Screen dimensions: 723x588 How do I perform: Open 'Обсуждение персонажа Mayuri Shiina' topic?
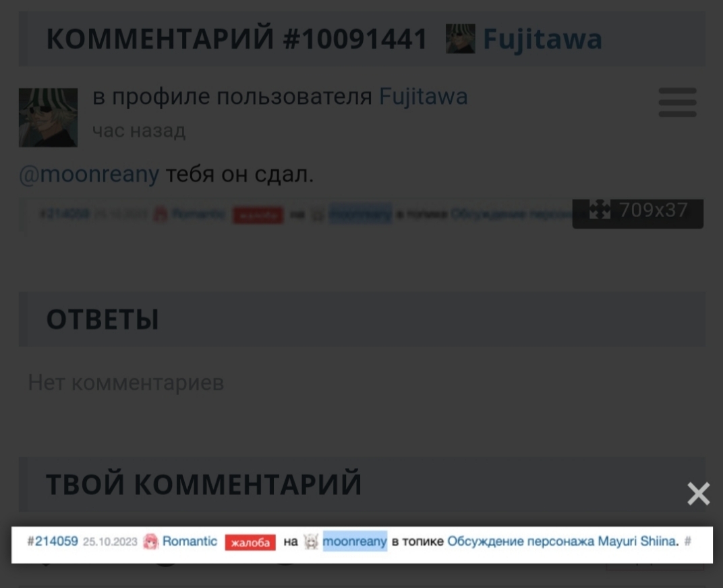tap(561, 541)
